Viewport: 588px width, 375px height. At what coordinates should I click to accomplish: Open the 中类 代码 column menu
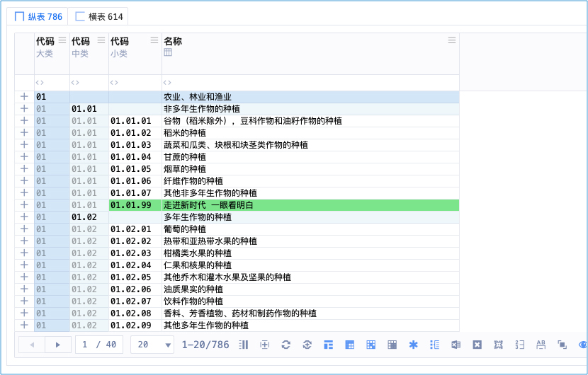coord(101,40)
